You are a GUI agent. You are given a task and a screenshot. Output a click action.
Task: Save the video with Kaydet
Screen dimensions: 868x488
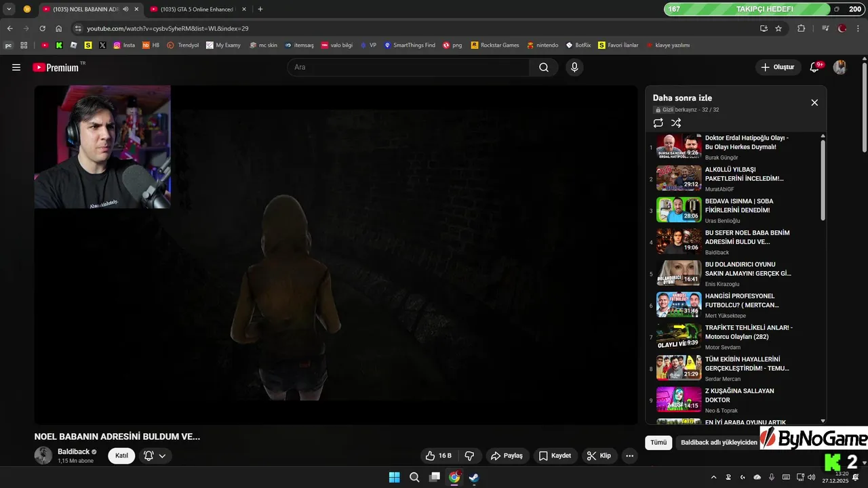click(555, 455)
